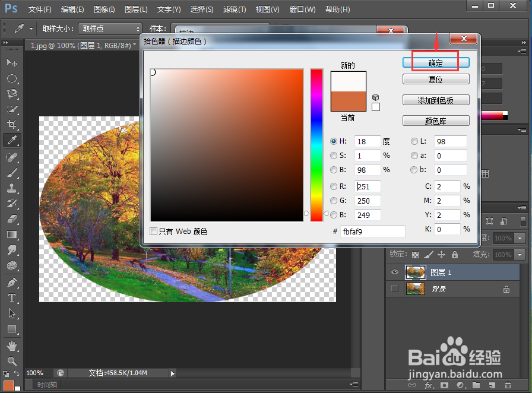Click the layer style fx icon

click(x=429, y=385)
